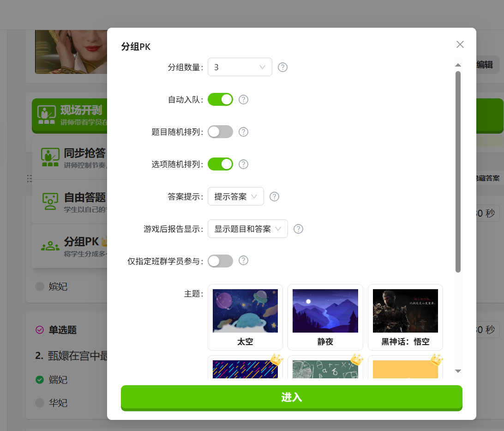
Task: Click the 单选题 check-circle icon
Action: point(40,330)
